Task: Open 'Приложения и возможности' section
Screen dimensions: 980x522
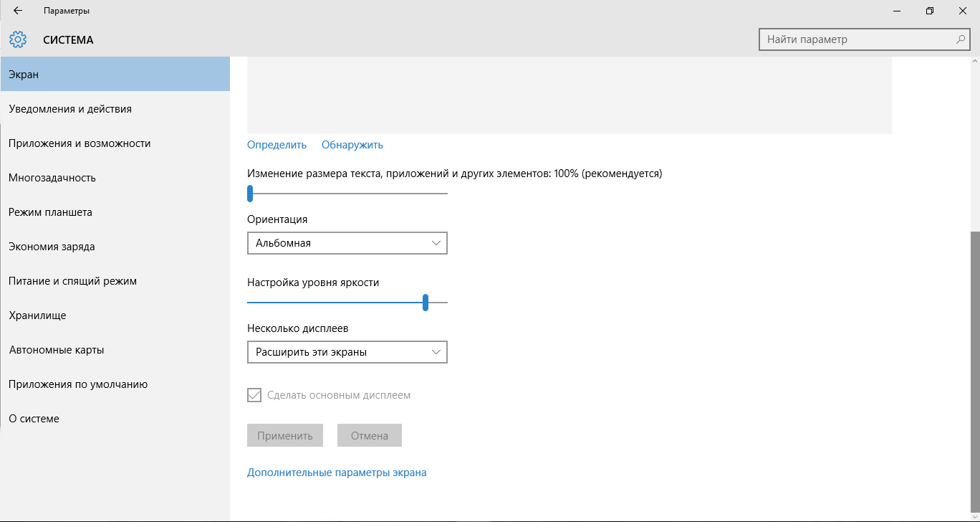Action: tap(80, 143)
